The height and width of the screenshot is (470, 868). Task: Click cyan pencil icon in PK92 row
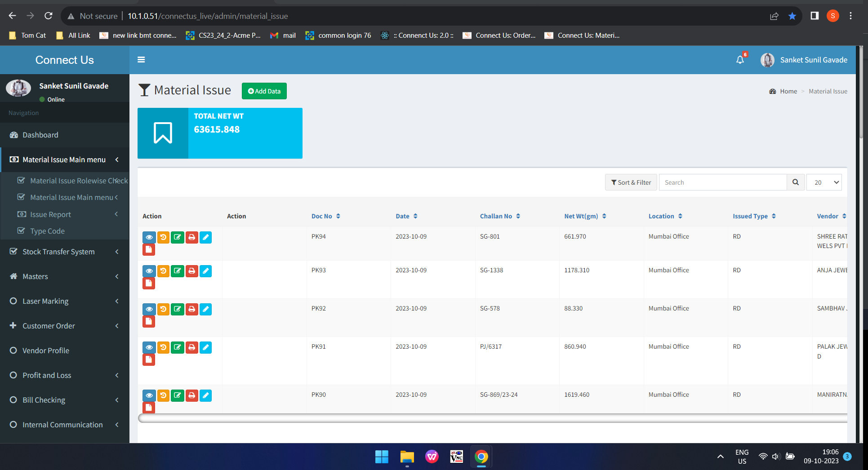pos(206,309)
